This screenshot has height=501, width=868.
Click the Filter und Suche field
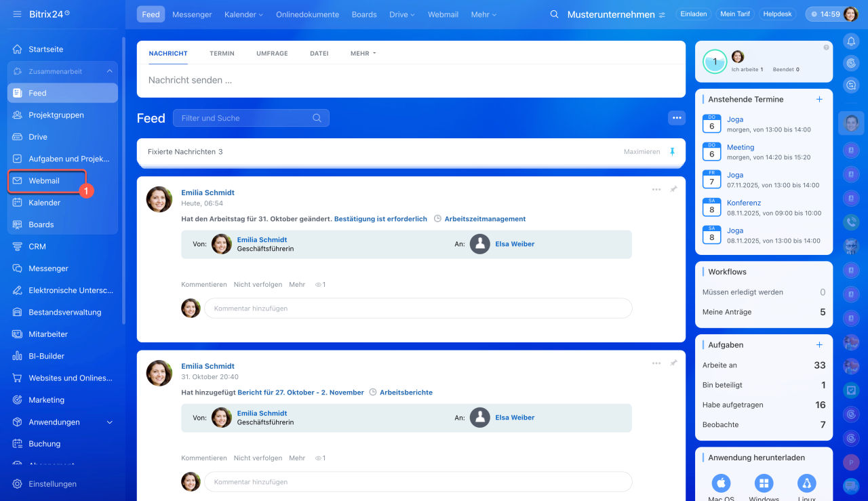(244, 118)
